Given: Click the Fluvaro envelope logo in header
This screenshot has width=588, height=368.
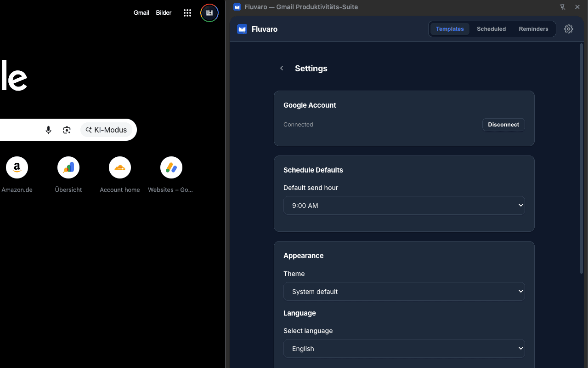Looking at the screenshot, I should [242, 29].
